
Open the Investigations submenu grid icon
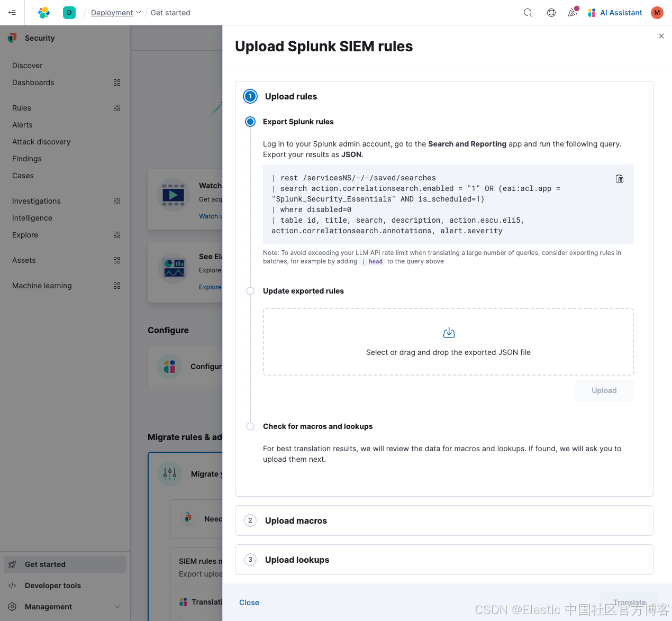(x=117, y=201)
